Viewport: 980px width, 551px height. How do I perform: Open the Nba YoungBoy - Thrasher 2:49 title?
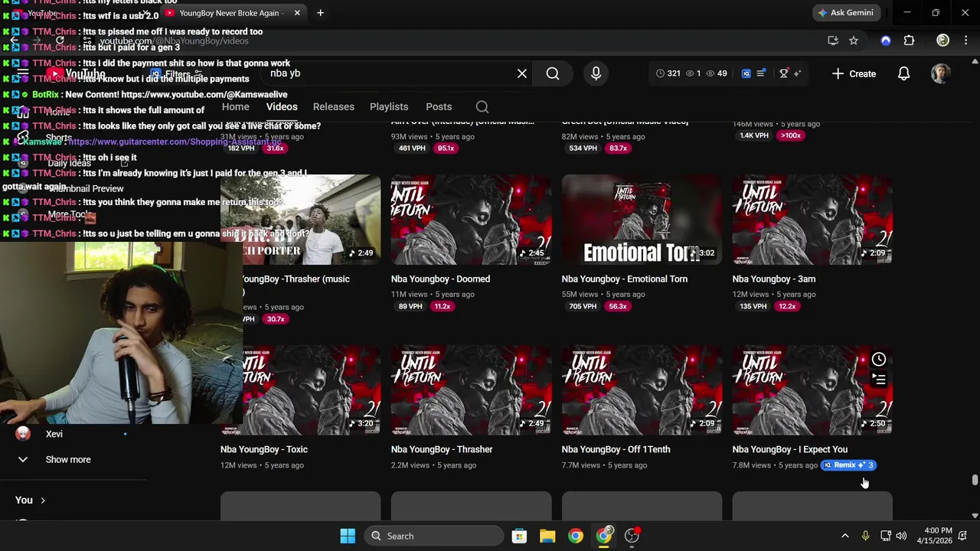[441, 450]
